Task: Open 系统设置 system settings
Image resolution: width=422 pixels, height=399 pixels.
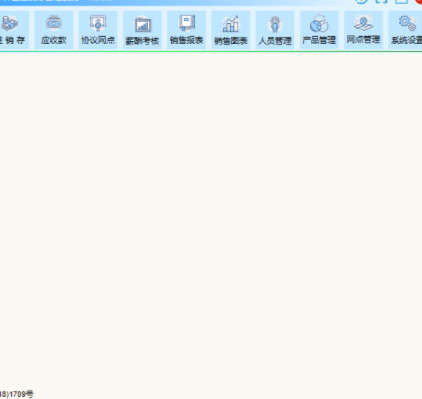Action: 405,30
